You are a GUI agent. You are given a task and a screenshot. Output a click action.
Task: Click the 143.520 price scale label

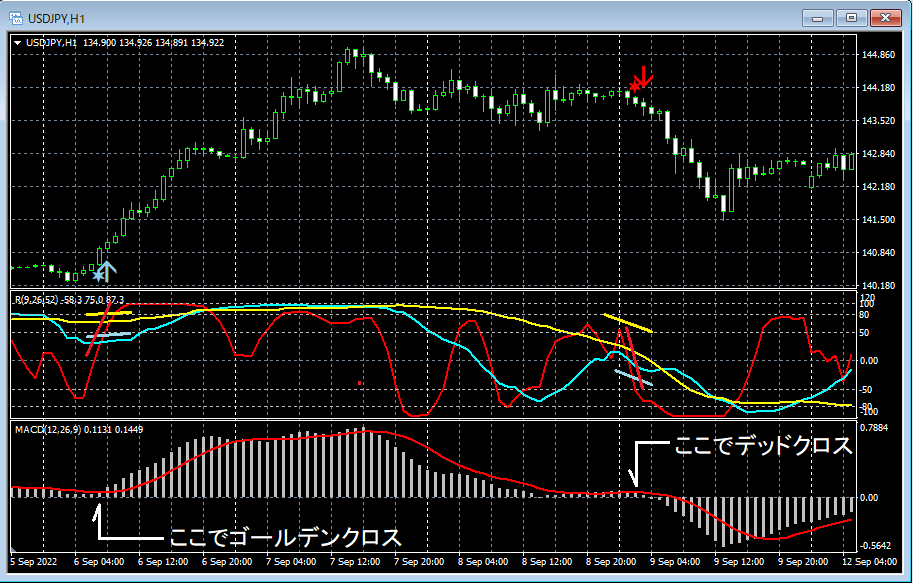878,121
